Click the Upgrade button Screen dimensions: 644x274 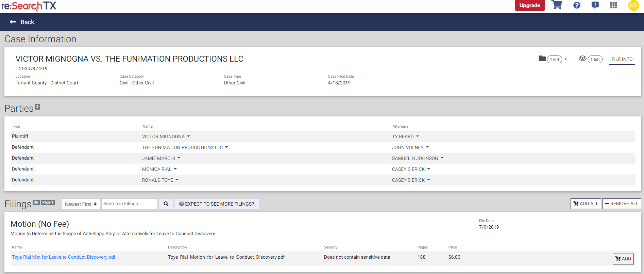[x=530, y=5]
